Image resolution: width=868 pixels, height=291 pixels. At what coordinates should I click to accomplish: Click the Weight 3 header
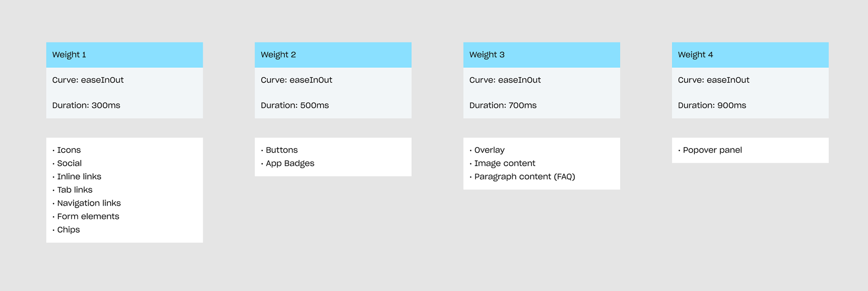point(542,55)
